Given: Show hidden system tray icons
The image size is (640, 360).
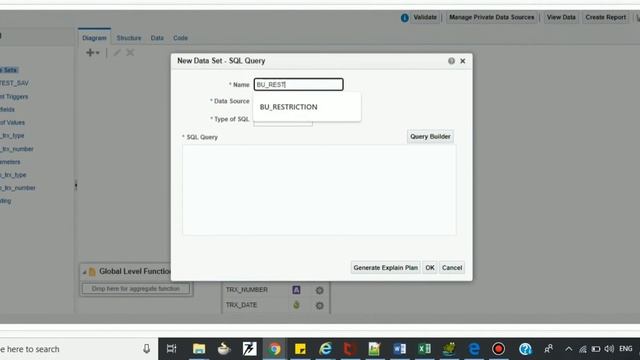Looking at the screenshot, I should (x=569, y=349).
